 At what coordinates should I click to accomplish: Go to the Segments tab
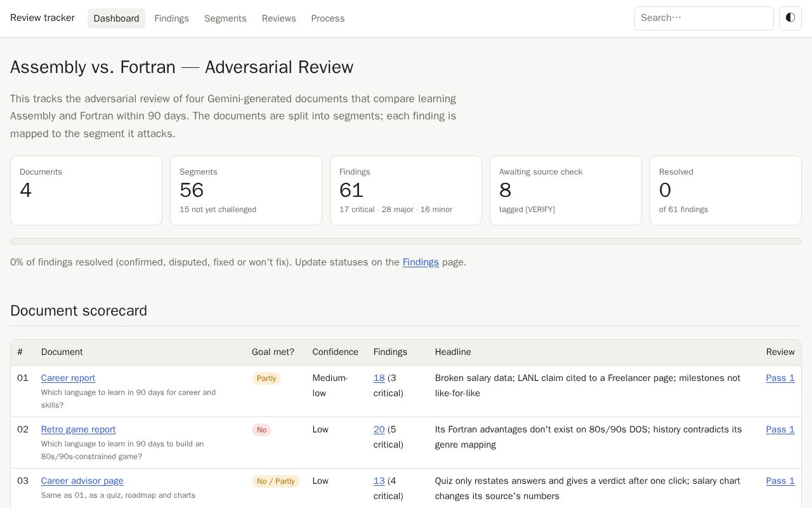pos(225,18)
